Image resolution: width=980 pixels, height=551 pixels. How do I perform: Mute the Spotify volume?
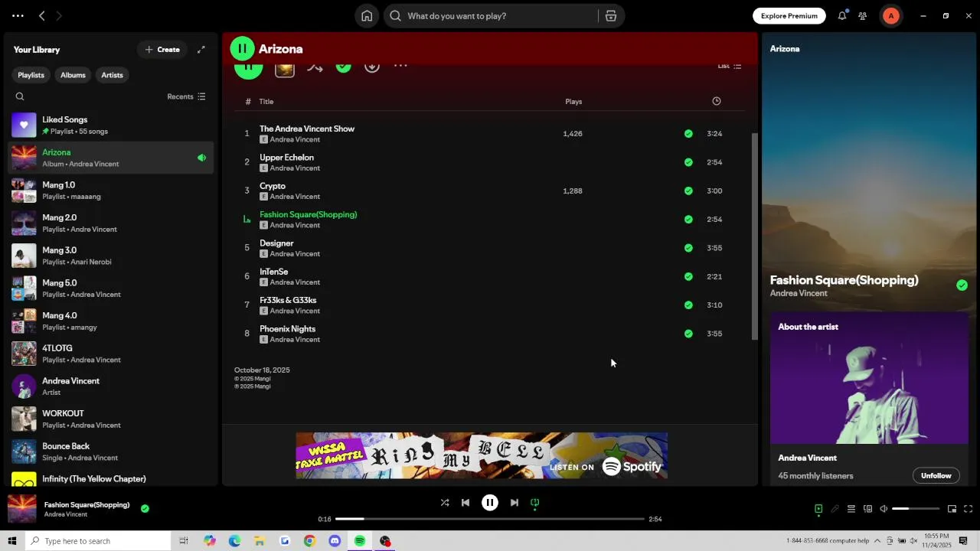pos(884,509)
